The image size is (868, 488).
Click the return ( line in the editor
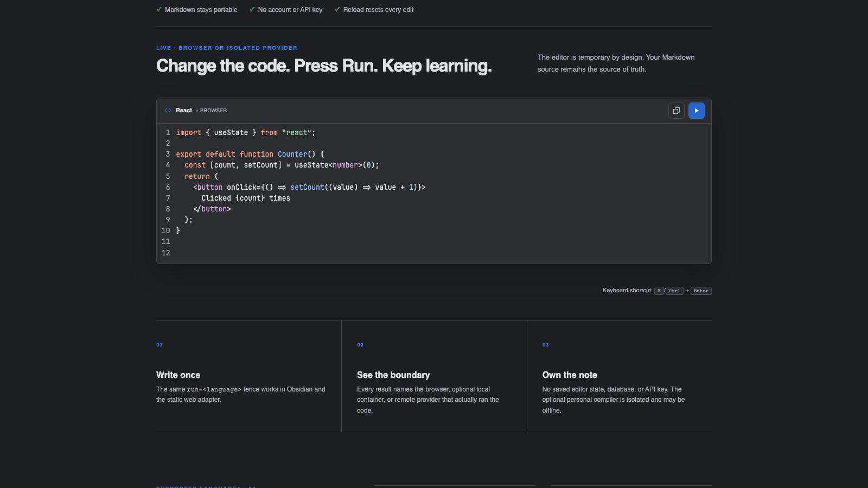[201, 176]
